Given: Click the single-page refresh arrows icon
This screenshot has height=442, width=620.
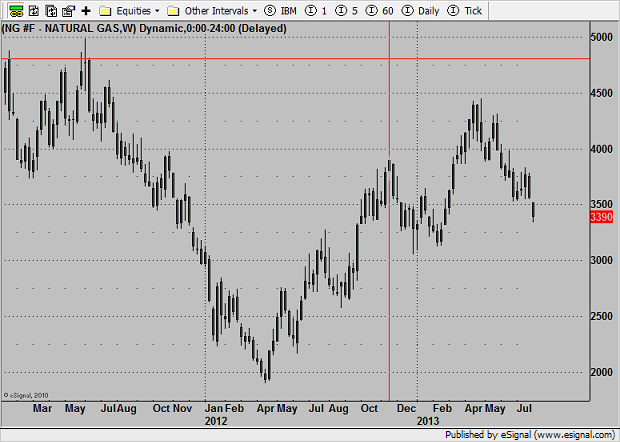Looking at the screenshot, I should (34, 11).
